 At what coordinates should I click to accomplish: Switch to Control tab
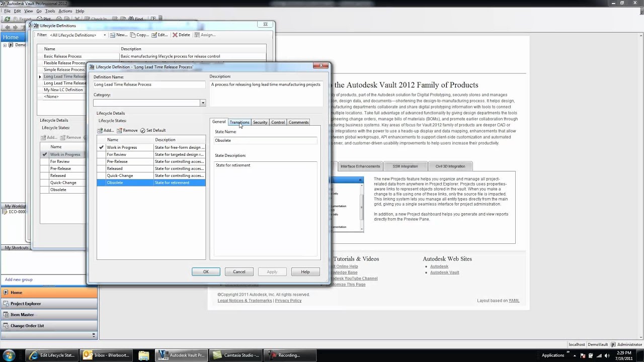(278, 122)
